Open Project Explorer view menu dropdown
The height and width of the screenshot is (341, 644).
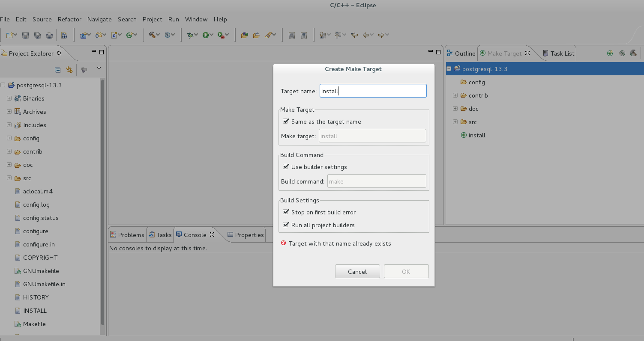point(99,68)
